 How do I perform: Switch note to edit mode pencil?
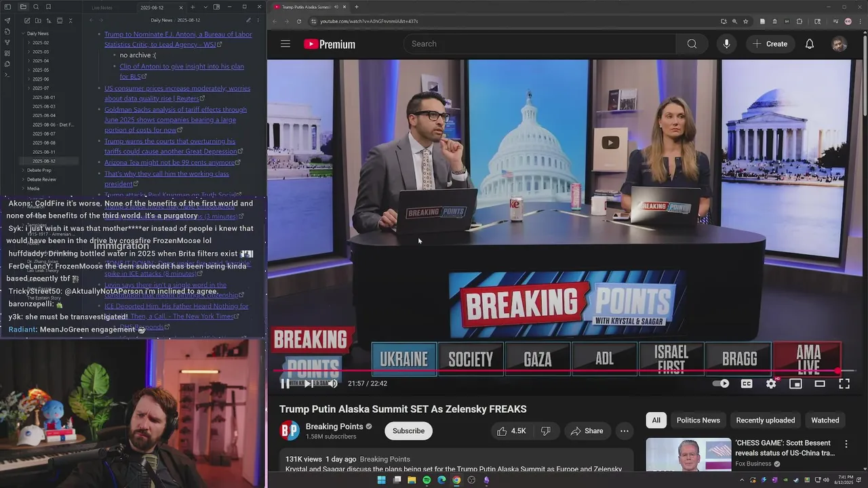tap(248, 20)
